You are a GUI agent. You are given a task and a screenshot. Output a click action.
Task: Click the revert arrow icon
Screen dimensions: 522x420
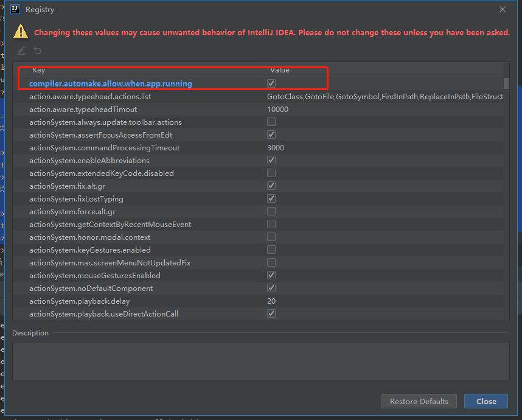(37, 51)
